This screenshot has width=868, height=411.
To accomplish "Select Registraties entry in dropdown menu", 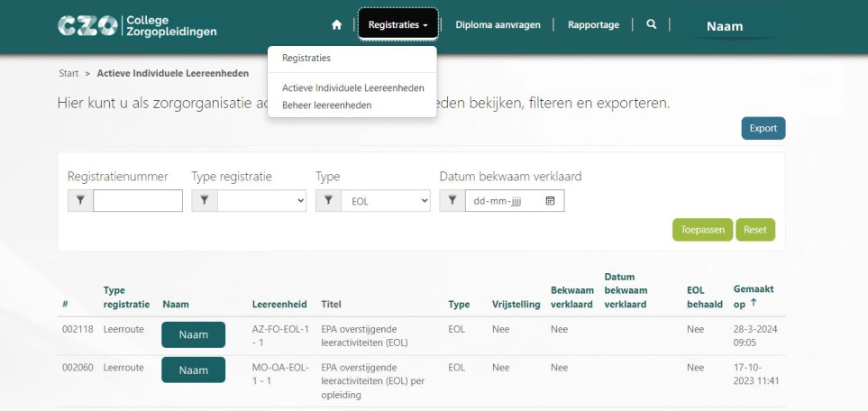I will [x=306, y=58].
